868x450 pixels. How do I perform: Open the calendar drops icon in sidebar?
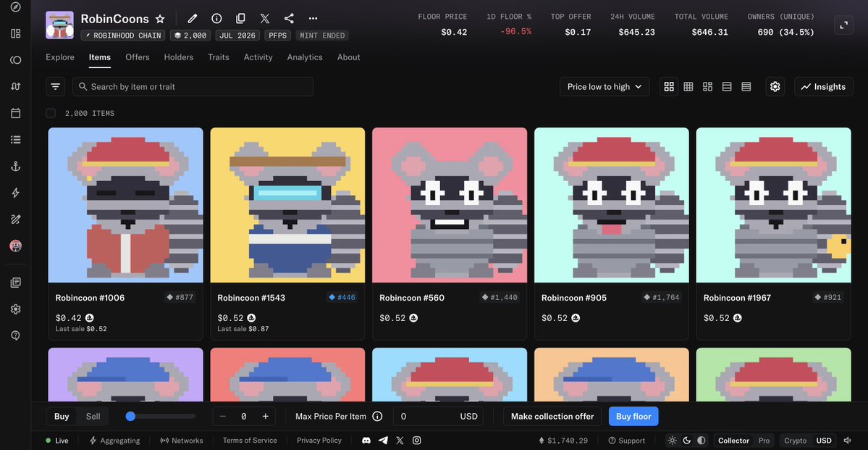[15, 113]
